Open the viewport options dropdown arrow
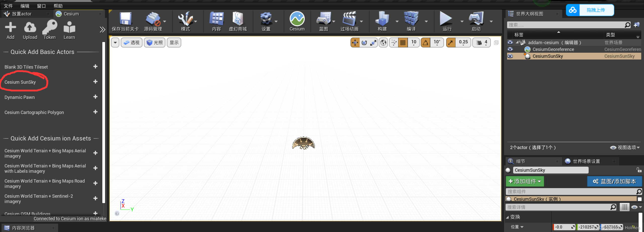Viewport: 644px width, 232px height. tap(115, 43)
